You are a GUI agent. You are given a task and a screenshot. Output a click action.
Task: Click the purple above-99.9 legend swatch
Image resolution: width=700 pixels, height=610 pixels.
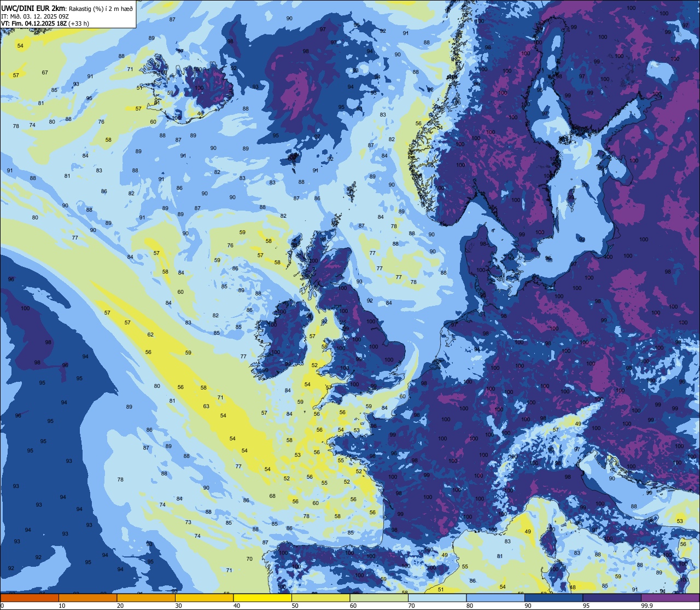click(670, 597)
